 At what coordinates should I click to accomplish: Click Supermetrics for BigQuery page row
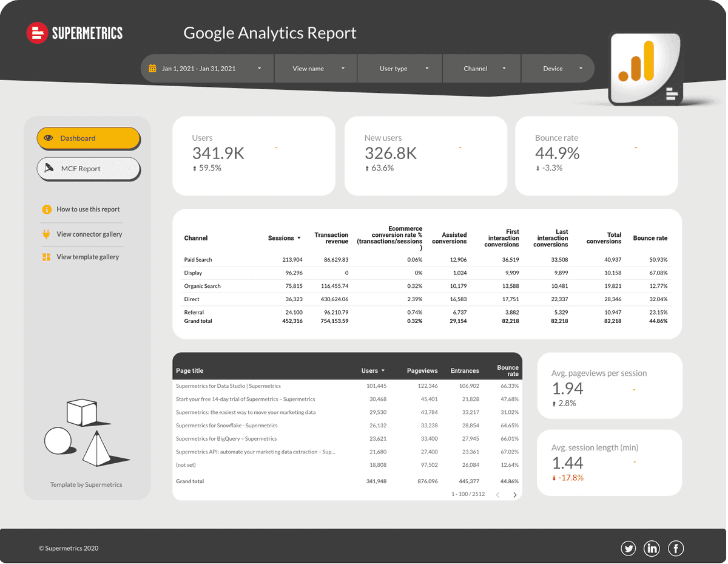(347, 439)
